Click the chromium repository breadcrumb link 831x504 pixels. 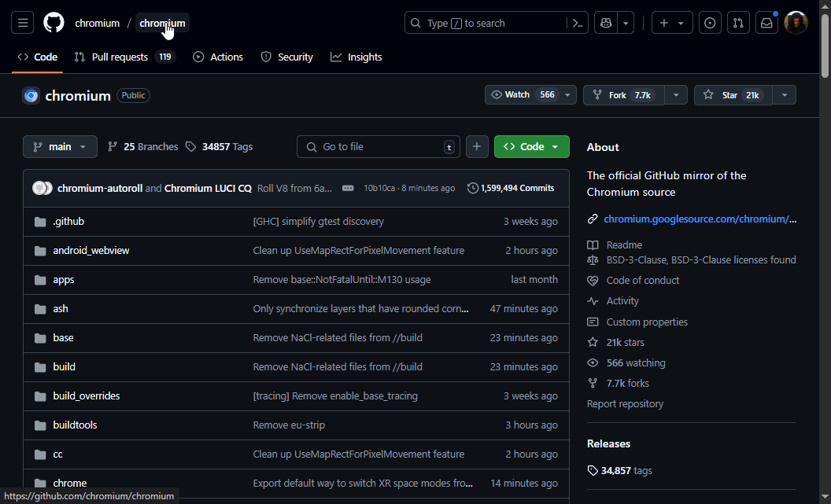(x=162, y=23)
